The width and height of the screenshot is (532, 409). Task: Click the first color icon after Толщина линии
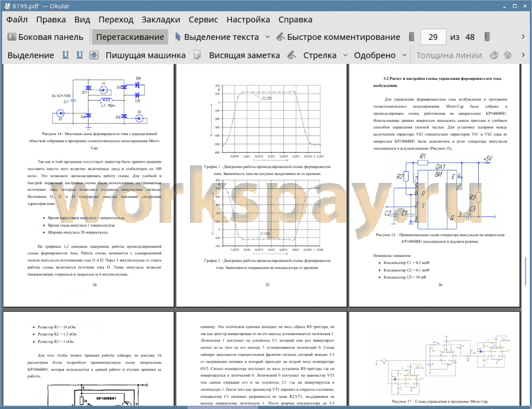(x=494, y=55)
